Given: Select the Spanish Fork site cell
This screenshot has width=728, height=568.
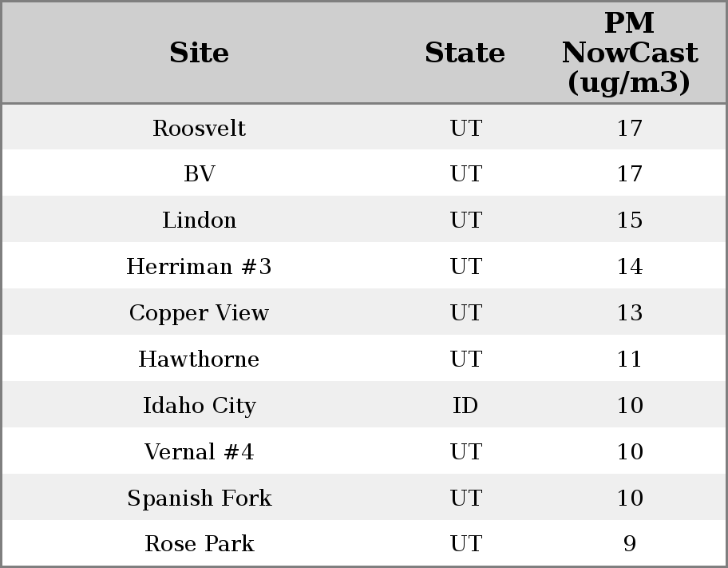Looking at the screenshot, I should click(x=199, y=498).
